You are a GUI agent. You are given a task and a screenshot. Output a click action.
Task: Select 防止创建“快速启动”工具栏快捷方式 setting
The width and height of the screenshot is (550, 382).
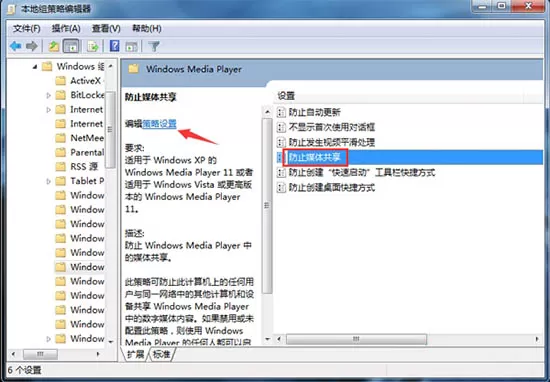click(x=362, y=172)
